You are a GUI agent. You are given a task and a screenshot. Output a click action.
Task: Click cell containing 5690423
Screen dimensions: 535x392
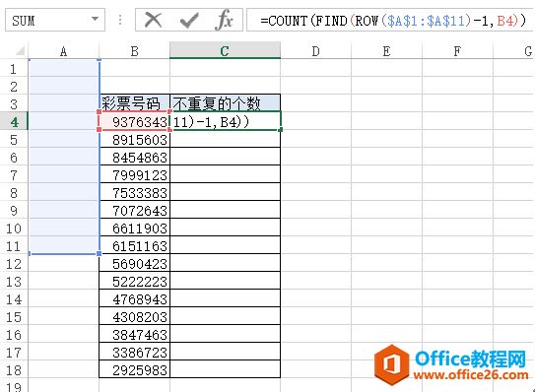tap(134, 264)
